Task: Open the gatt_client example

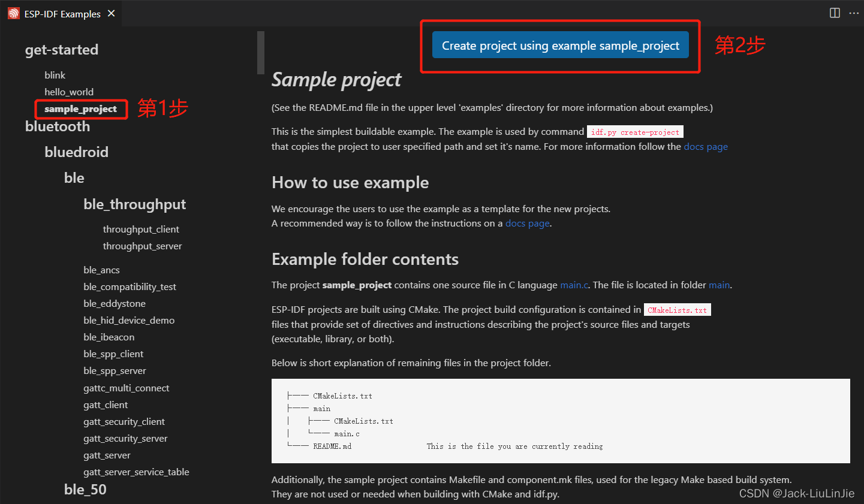Action: (x=106, y=405)
